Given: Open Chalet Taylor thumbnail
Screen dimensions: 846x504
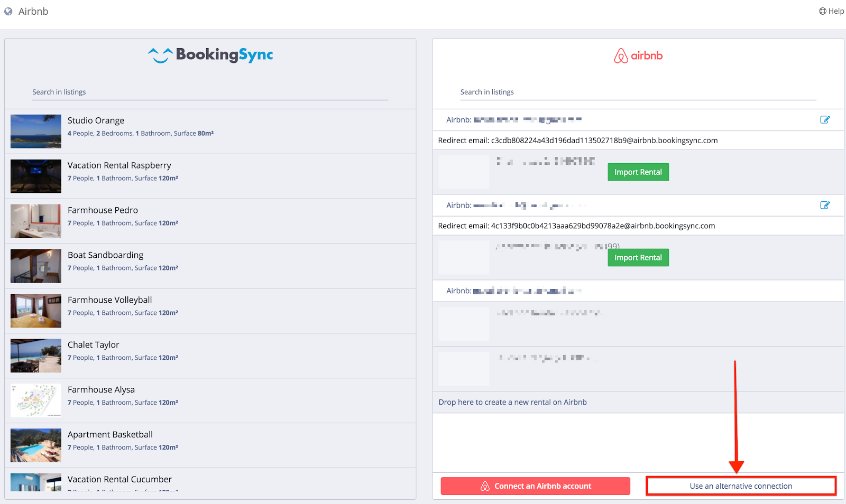Looking at the screenshot, I should point(36,356).
